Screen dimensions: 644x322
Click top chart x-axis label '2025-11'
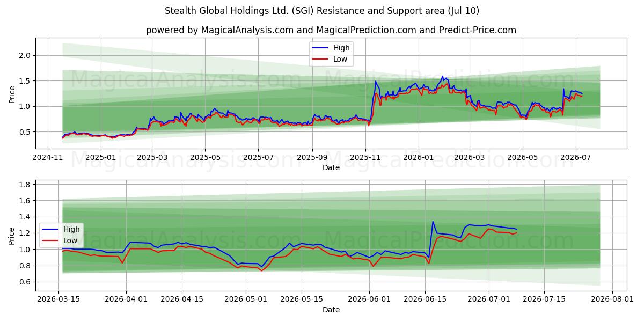click(365, 158)
